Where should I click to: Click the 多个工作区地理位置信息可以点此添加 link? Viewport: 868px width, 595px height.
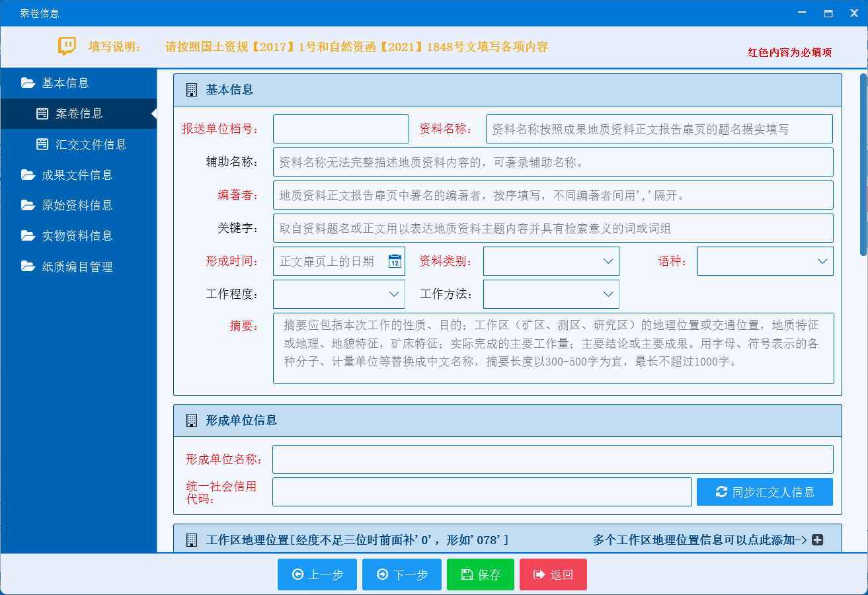coord(700,540)
